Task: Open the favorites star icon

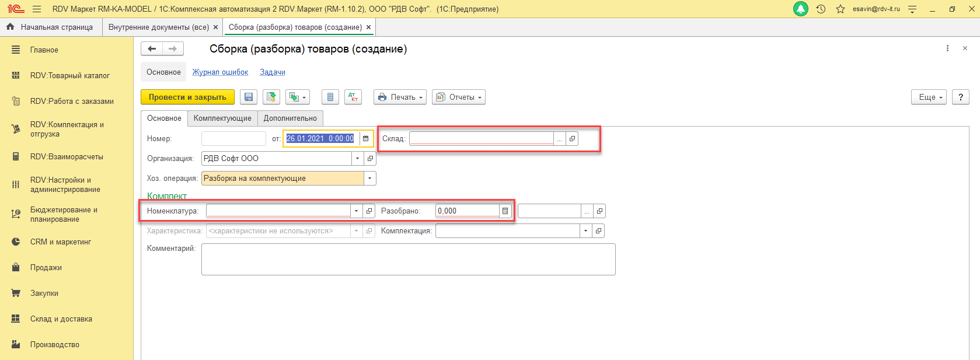Action: tap(841, 9)
